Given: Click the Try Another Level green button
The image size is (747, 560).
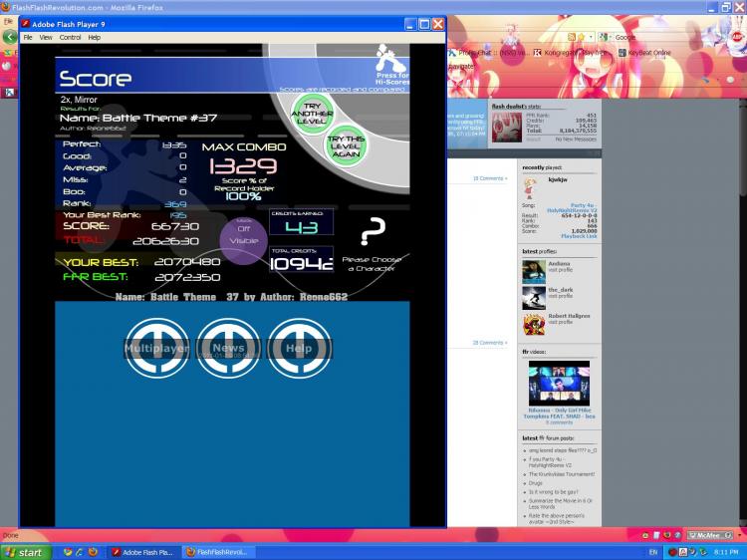Looking at the screenshot, I should pyautogui.click(x=312, y=114).
